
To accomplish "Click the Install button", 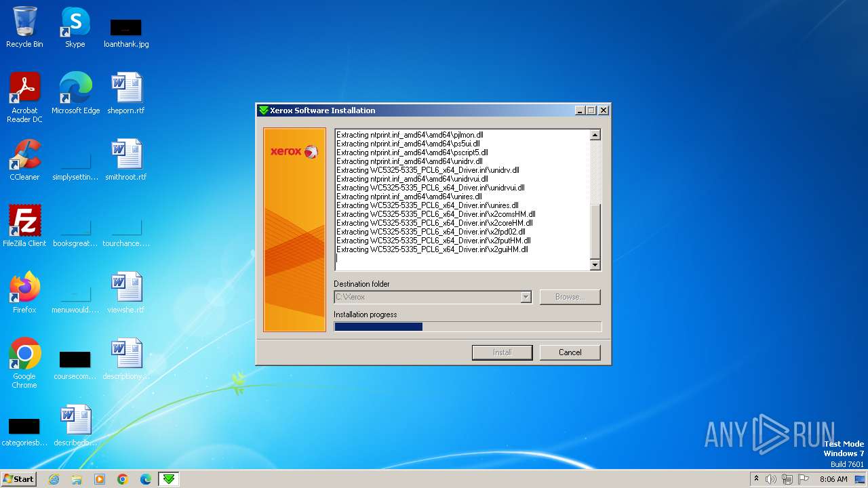I will coord(502,352).
